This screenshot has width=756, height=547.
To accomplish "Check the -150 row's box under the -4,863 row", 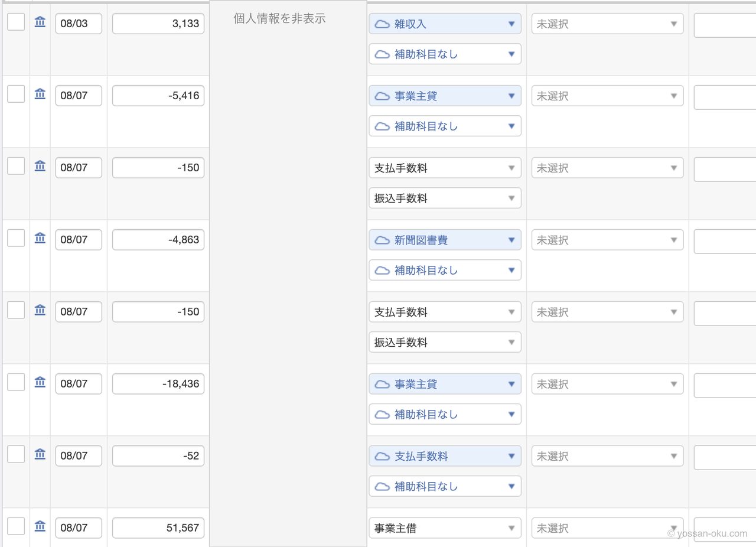I will coord(16,310).
